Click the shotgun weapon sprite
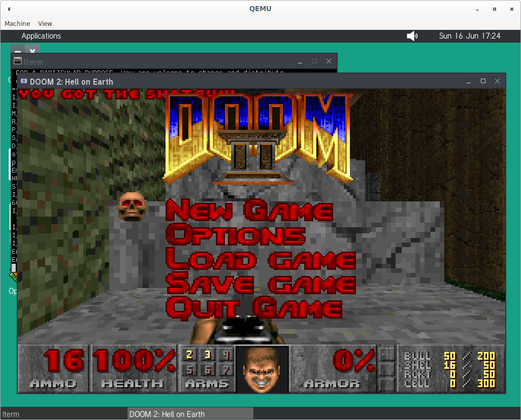 coord(239,329)
